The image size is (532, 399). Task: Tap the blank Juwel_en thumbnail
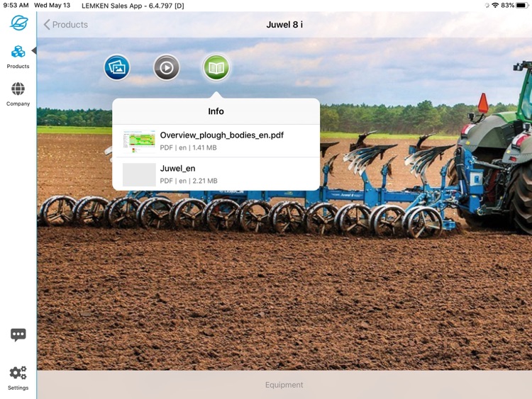tap(139, 174)
